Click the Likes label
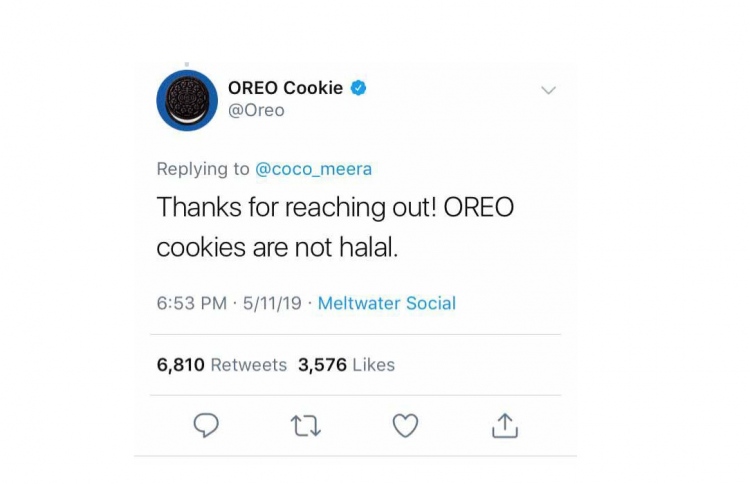This screenshot has width=750, height=484. click(x=374, y=365)
